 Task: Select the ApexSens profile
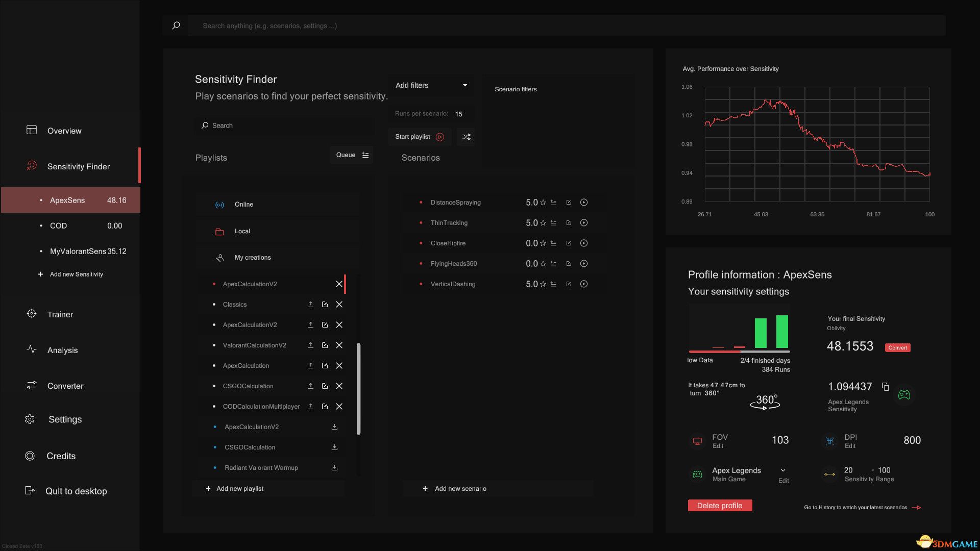[x=70, y=200]
